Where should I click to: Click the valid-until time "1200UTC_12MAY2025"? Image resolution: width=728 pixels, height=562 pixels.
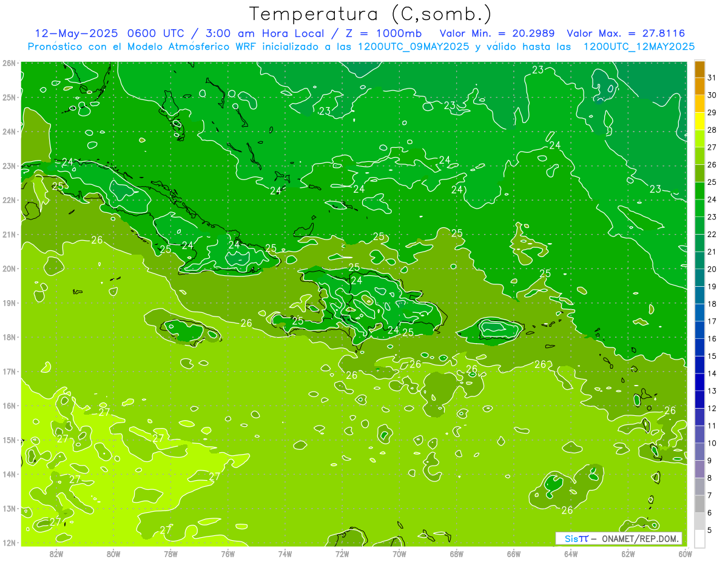click(x=639, y=47)
